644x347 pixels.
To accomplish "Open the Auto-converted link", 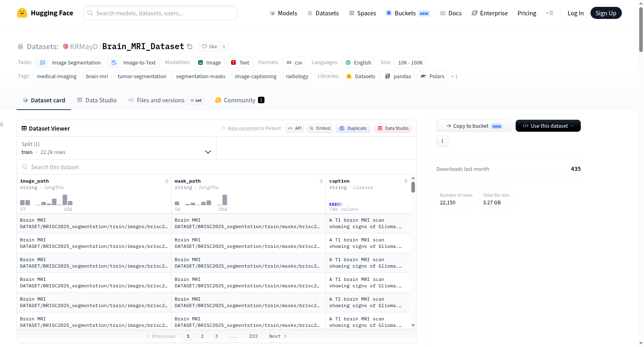I will [x=243, y=128].
